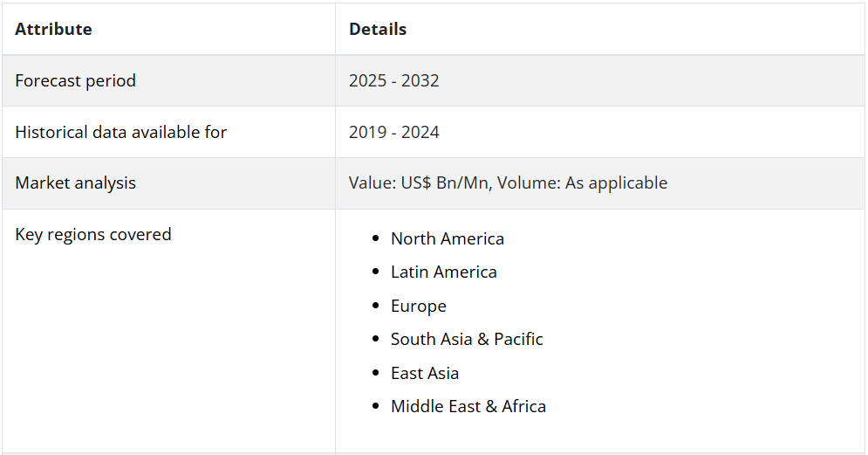Select the Forecast period label
The image size is (868, 455).
(75, 81)
